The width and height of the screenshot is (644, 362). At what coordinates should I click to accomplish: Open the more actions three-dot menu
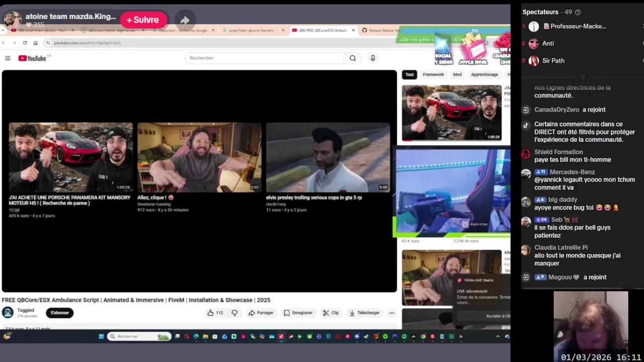(x=391, y=313)
